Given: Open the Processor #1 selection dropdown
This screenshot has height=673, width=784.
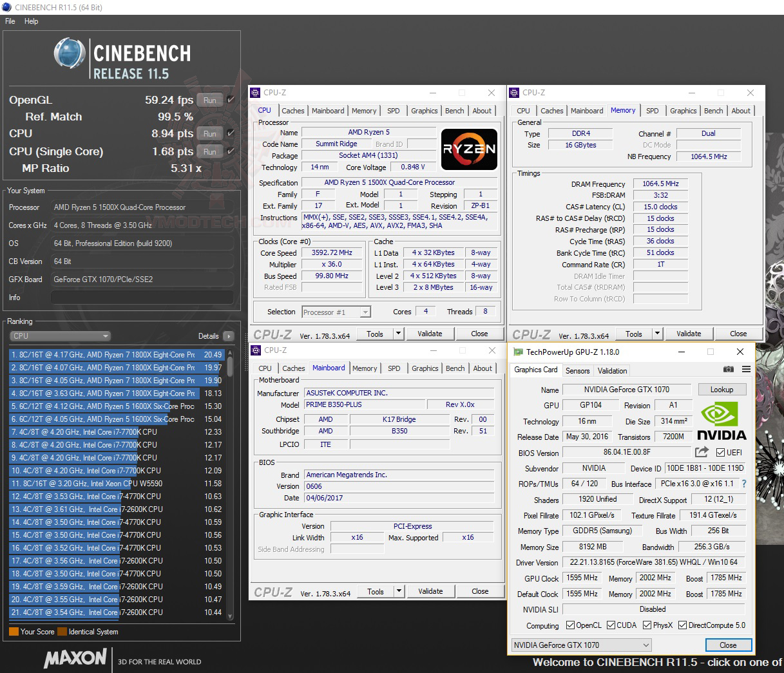Looking at the screenshot, I should (x=364, y=312).
